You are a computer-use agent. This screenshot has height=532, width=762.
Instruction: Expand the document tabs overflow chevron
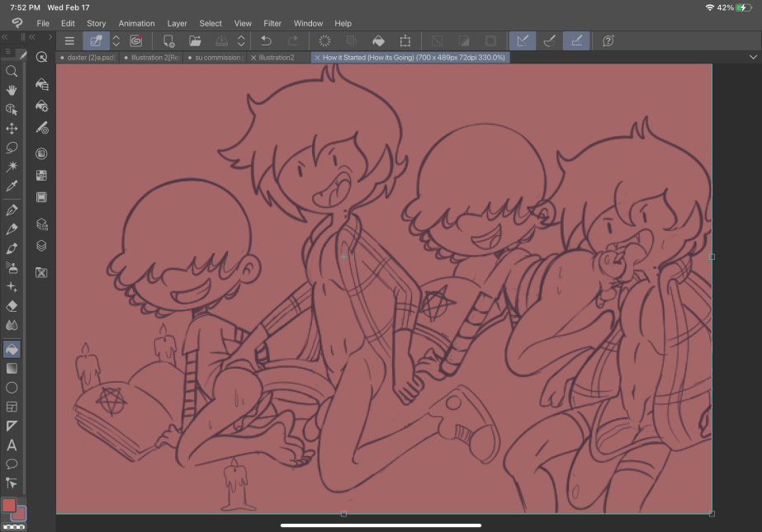coord(752,57)
